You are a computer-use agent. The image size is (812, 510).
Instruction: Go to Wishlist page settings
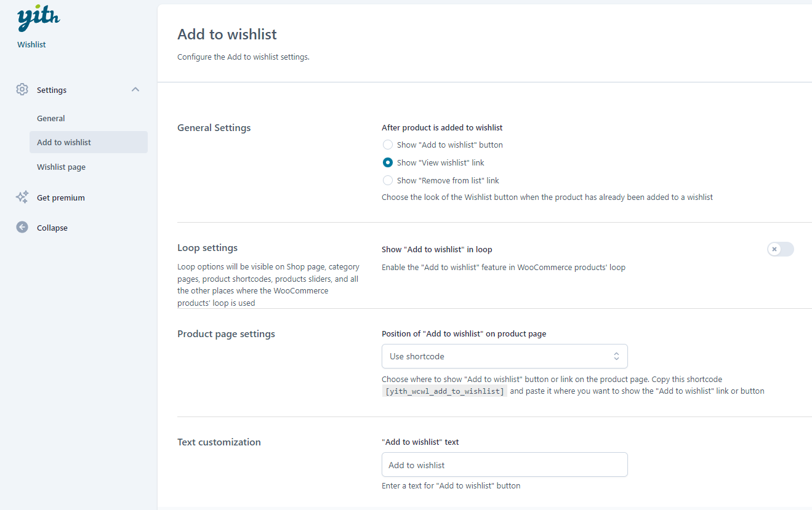point(62,167)
